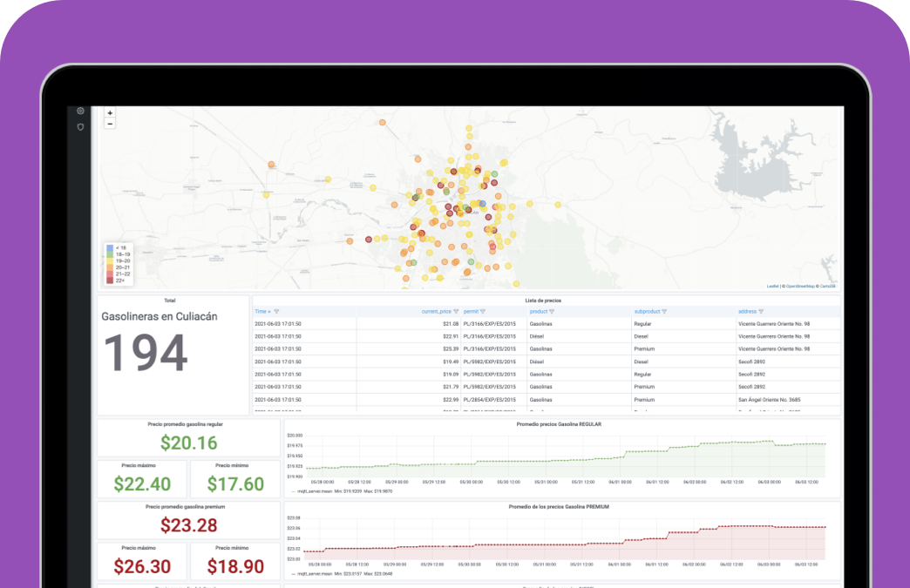Click the 194 gas stations total value
This screenshot has width=910, height=588.
(x=146, y=353)
